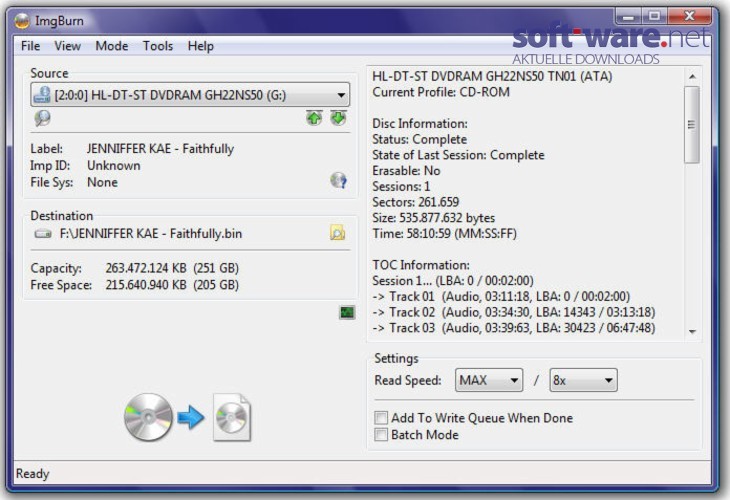
Task: Click Current Profile: CD-ROM text
Action: (441, 92)
